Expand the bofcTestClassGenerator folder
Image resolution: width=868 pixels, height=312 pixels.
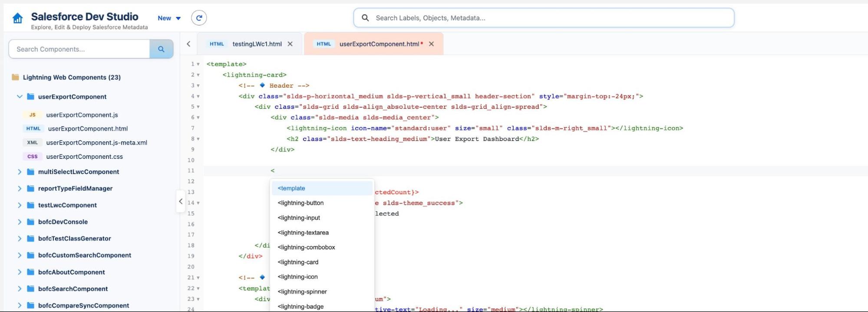(x=20, y=239)
